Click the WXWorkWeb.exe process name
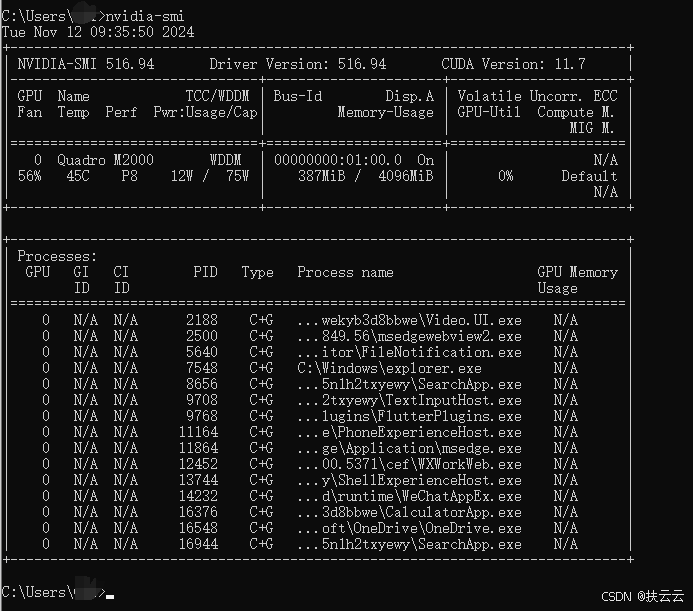 coord(409,464)
